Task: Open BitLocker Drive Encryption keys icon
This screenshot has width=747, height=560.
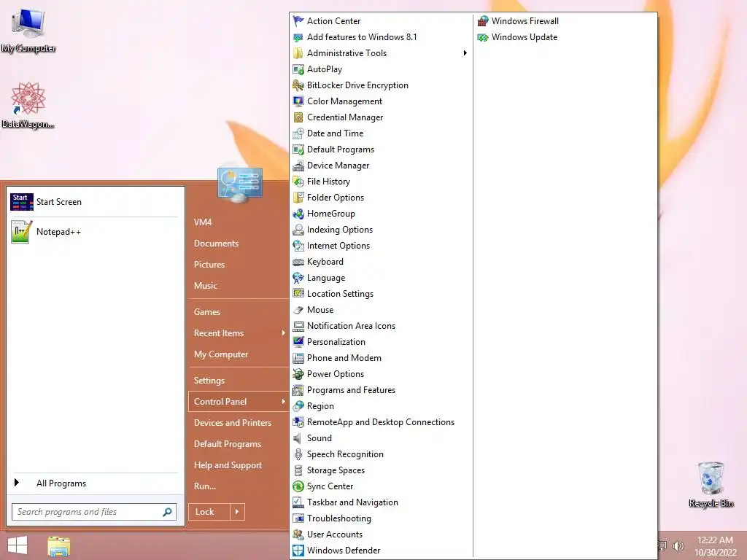Action: pos(298,85)
